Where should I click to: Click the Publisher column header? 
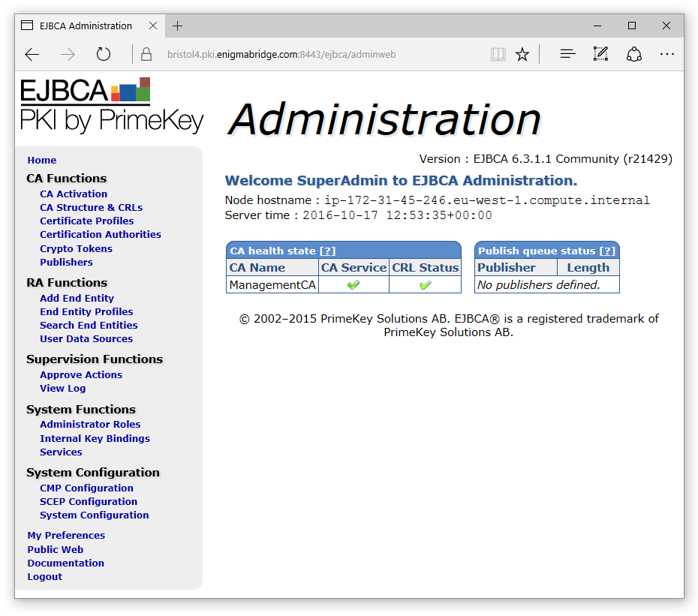[x=516, y=268]
